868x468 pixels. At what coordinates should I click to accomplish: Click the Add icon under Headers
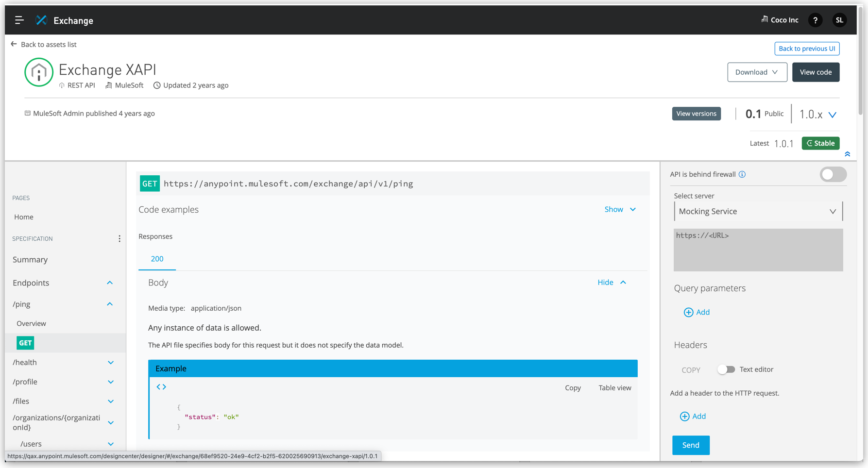coord(685,416)
